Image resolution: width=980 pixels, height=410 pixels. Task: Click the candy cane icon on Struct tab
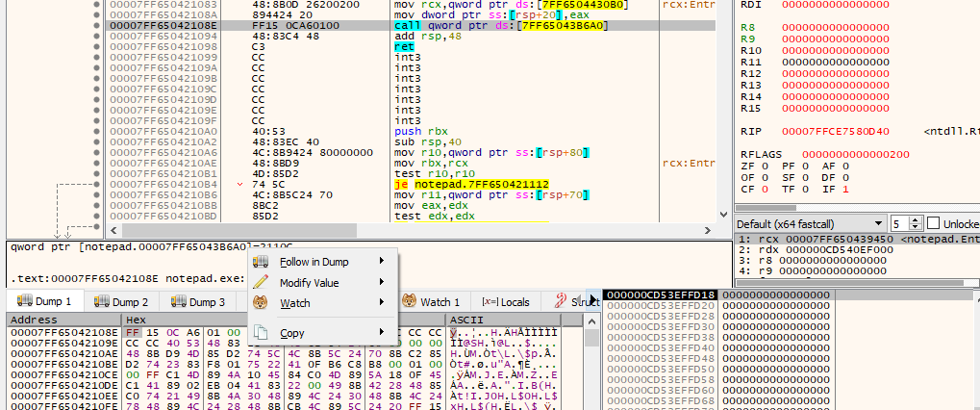[561, 302]
